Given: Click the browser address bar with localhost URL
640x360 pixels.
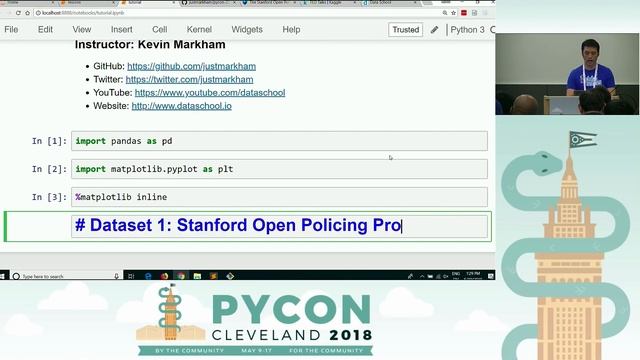Looking at the screenshot, I should coord(237,13).
